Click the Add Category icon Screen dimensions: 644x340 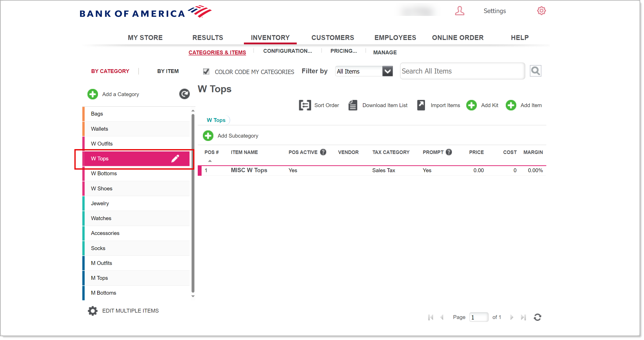(92, 94)
